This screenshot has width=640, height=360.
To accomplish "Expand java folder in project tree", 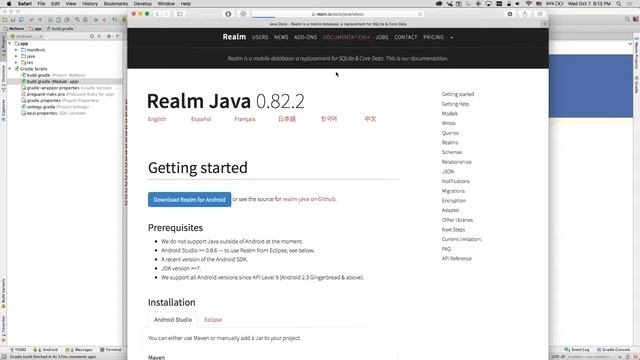I will coord(16,56).
